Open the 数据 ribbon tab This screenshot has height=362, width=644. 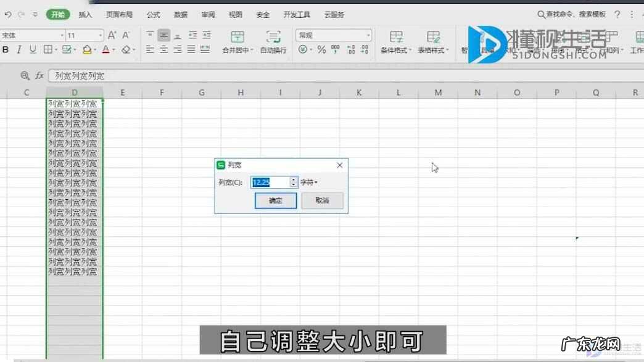pos(180,14)
